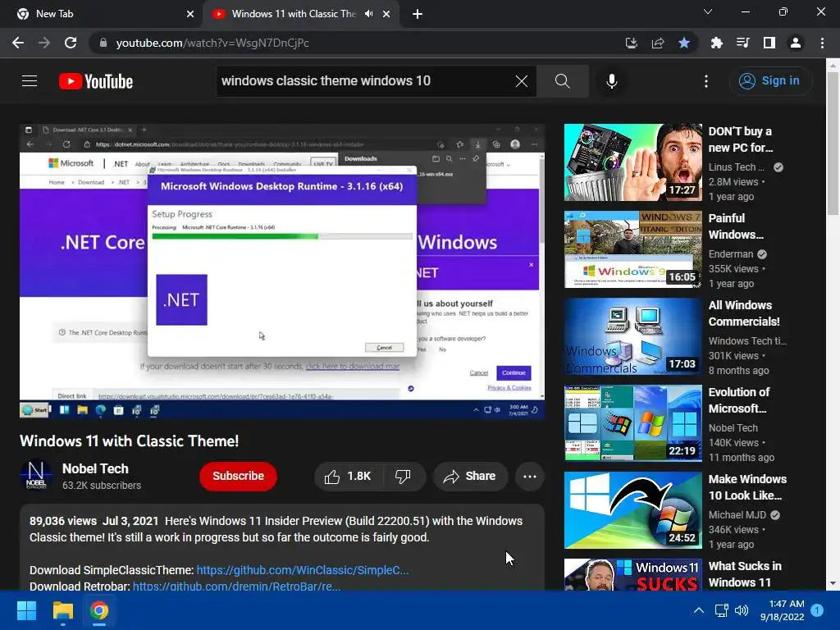The width and height of the screenshot is (840, 630).
Task: Select the Windows 11 with Classic Theme tab
Action: [294, 14]
